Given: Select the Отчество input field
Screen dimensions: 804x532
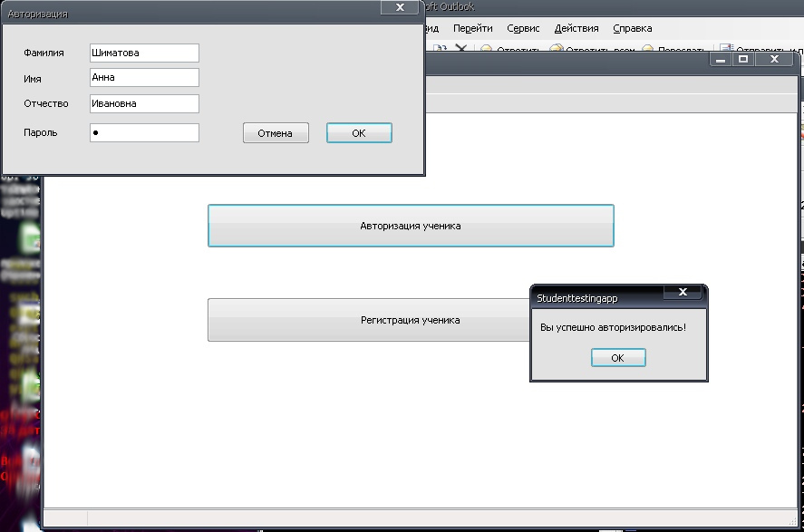Looking at the screenshot, I should click(x=144, y=104).
